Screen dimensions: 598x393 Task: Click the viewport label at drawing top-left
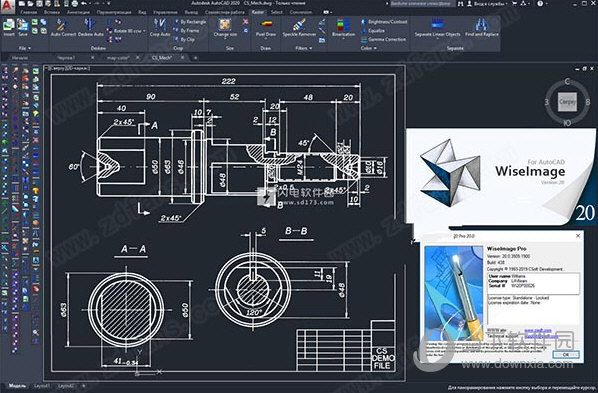pyautogui.click(x=68, y=68)
